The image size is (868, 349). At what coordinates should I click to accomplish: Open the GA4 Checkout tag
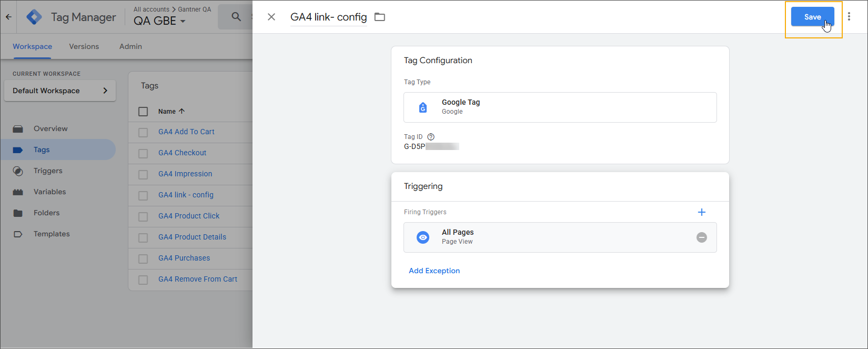pyautogui.click(x=183, y=153)
